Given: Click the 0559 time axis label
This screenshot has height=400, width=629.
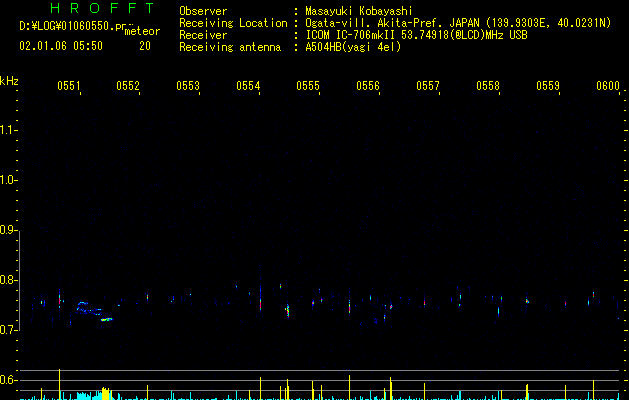Looking at the screenshot, I should click(548, 85).
